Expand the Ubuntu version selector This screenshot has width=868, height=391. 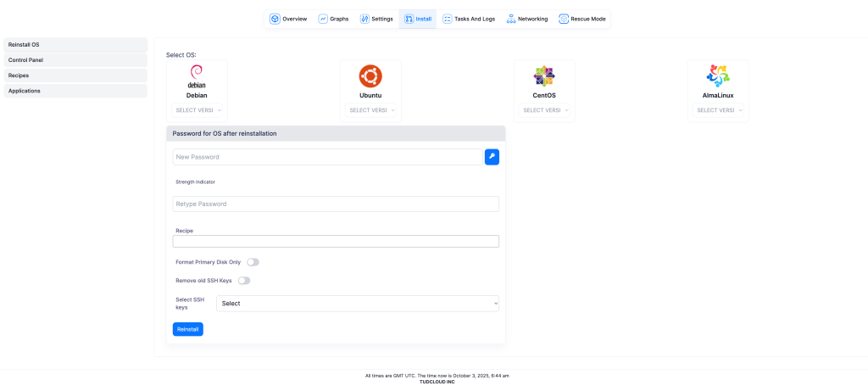(370, 110)
